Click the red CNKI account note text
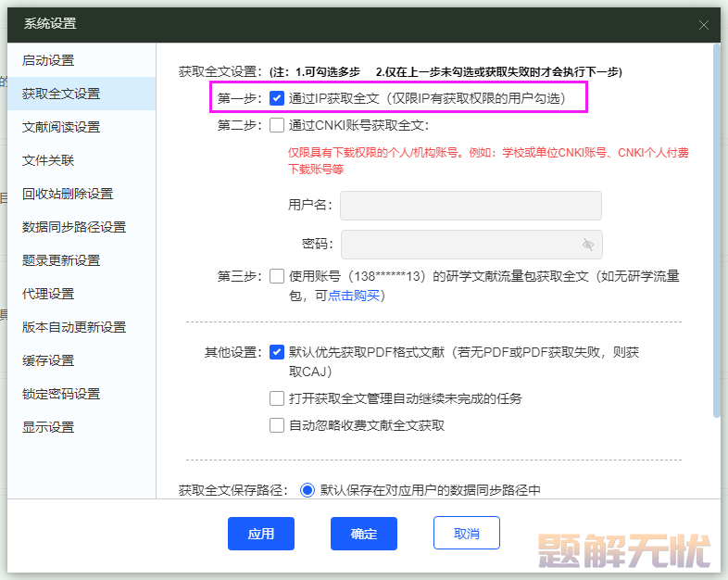 pyautogui.click(x=488, y=160)
